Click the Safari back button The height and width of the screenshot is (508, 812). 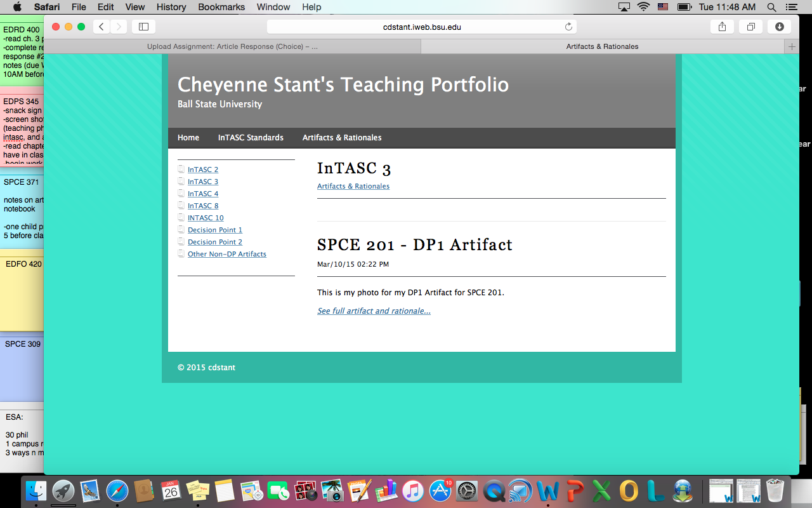pyautogui.click(x=101, y=27)
